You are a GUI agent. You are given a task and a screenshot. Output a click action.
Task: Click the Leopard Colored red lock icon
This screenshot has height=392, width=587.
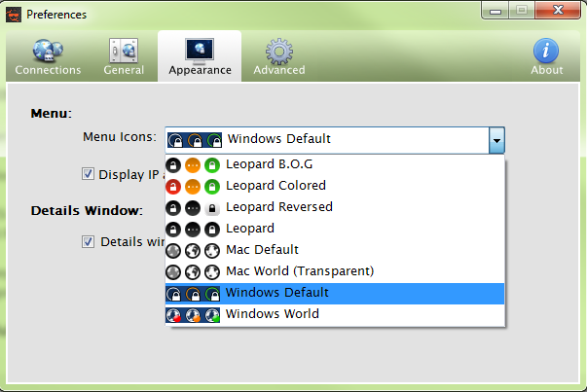[173, 187]
